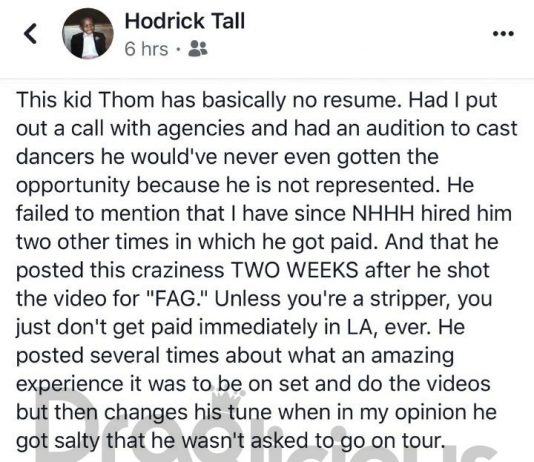Screen dimensions: 534x462
Task: Click the word 'NHHH' in the post
Action: [383, 213]
